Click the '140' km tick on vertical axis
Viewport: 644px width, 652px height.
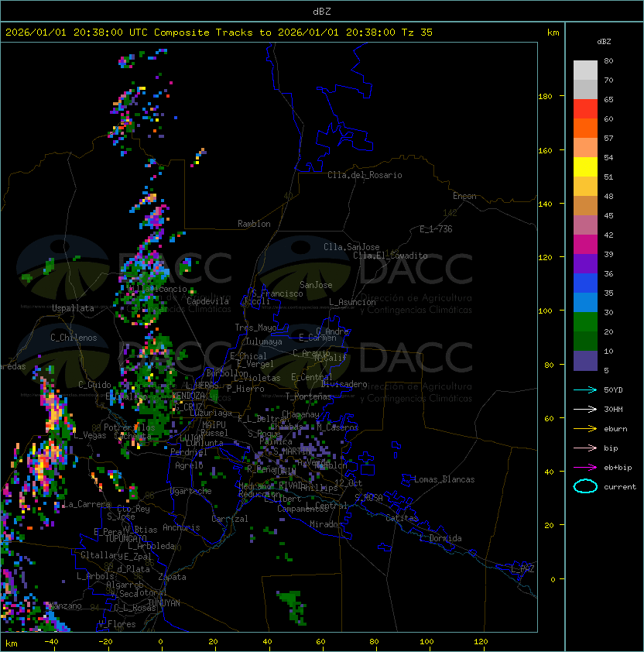point(545,204)
